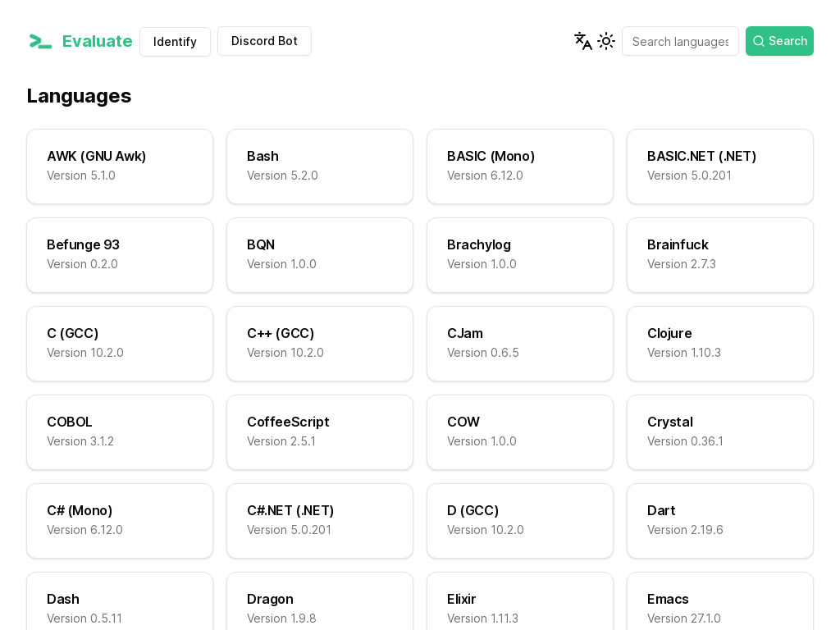This screenshot has width=840, height=630.
Task: Select the Dart language card
Action: coord(720,521)
